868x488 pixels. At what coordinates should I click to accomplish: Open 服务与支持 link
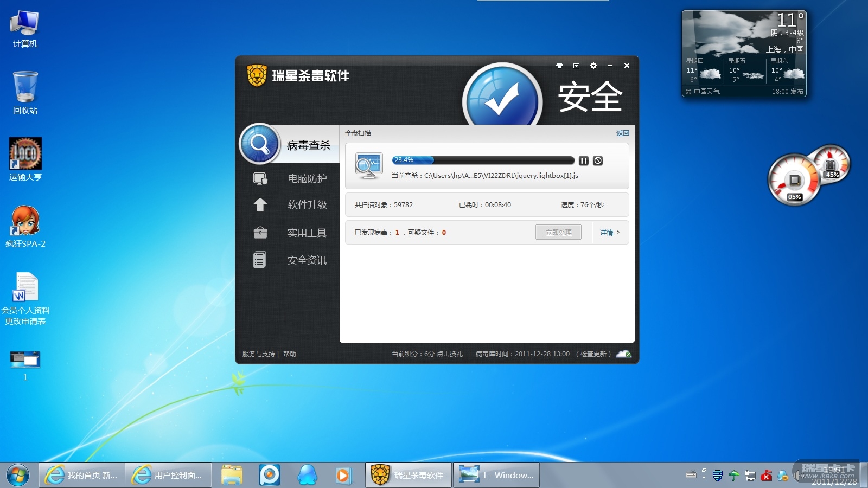click(x=258, y=354)
